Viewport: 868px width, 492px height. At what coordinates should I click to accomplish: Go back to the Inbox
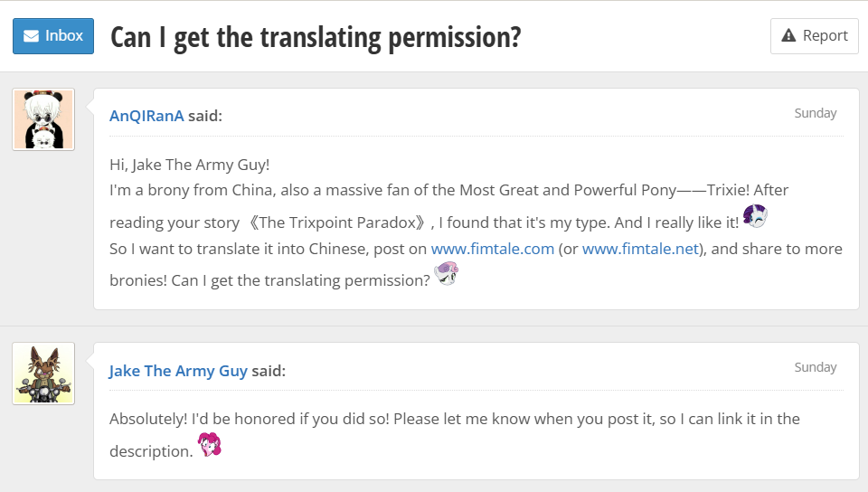click(53, 36)
